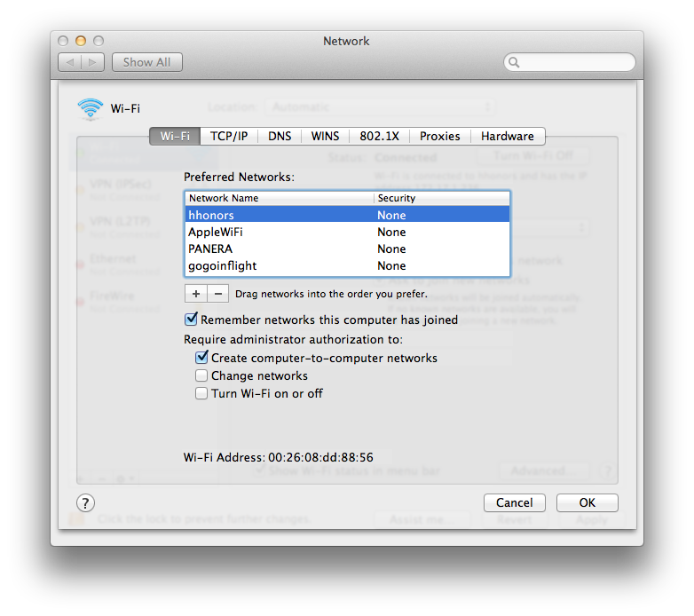Uncheck Create computer-to-computer networks
The width and height of the screenshot is (694, 616).
click(201, 357)
